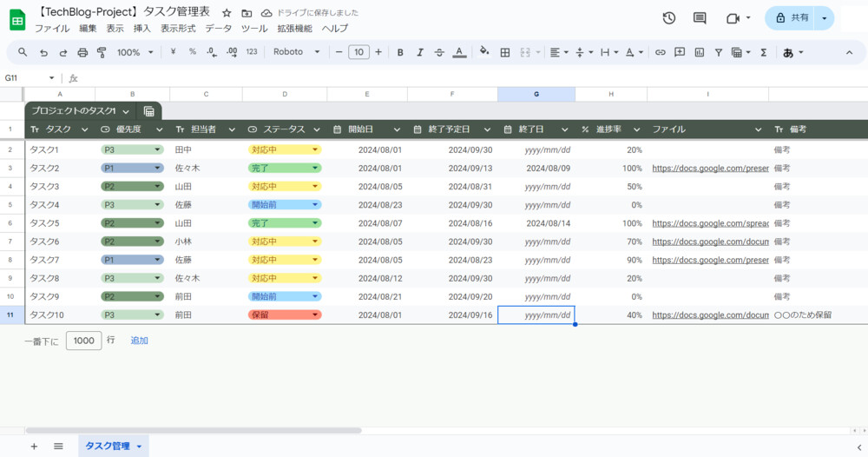Open the comments panel icon

click(700, 18)
